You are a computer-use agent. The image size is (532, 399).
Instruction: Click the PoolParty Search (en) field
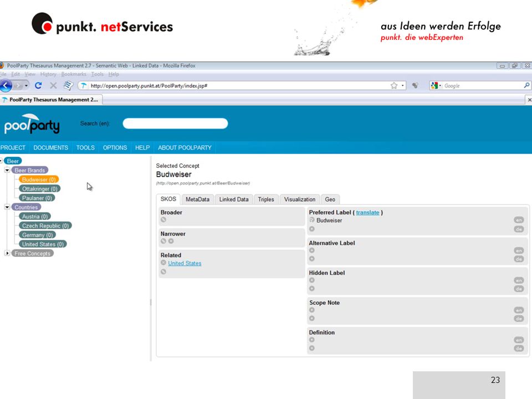tap(175, 124)
